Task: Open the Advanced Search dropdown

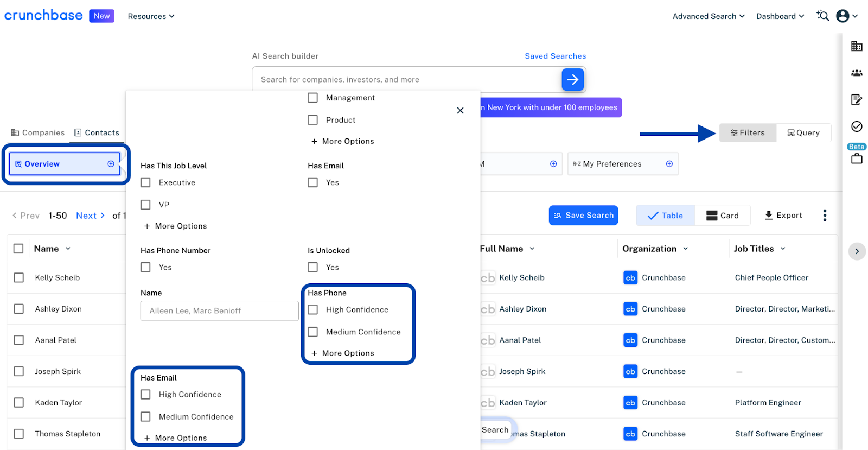Action: [x=709, y=16]
